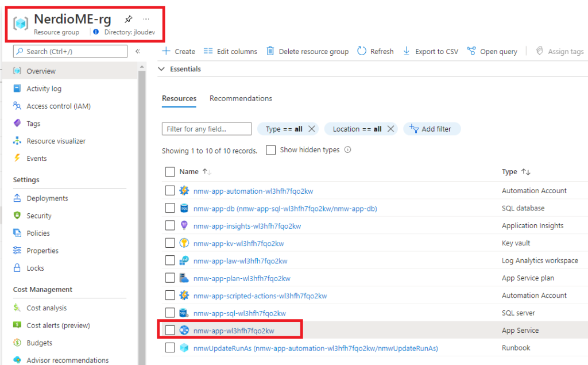The width and height of the screenshot is (588, 365).
Task: Click Assign tags
Action: click(x=559, y=52)
